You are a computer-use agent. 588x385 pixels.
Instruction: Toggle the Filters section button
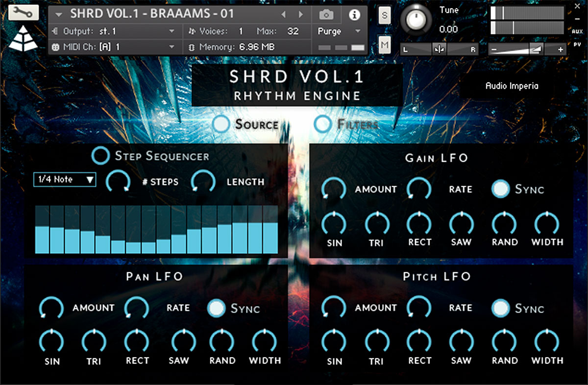tap(323, 124)
